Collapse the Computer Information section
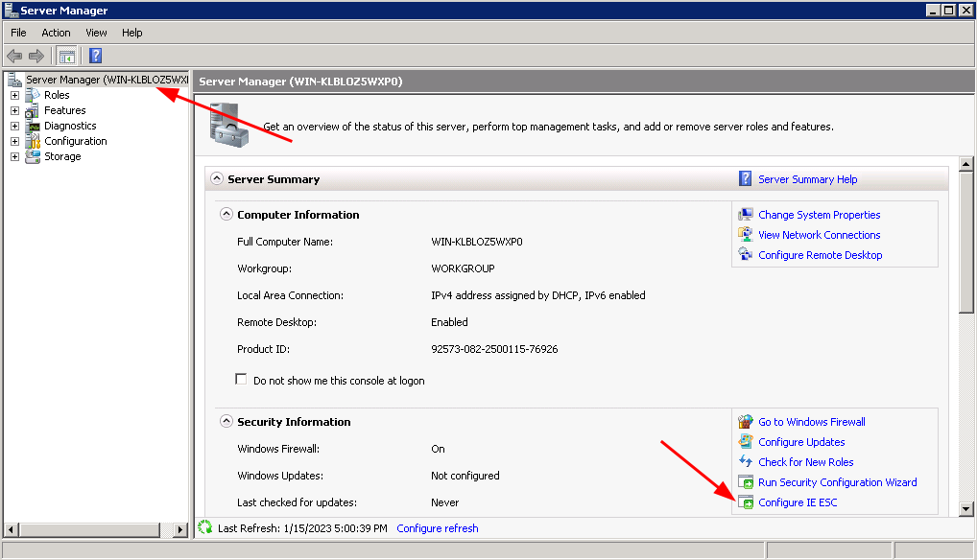 pos(226,214)
